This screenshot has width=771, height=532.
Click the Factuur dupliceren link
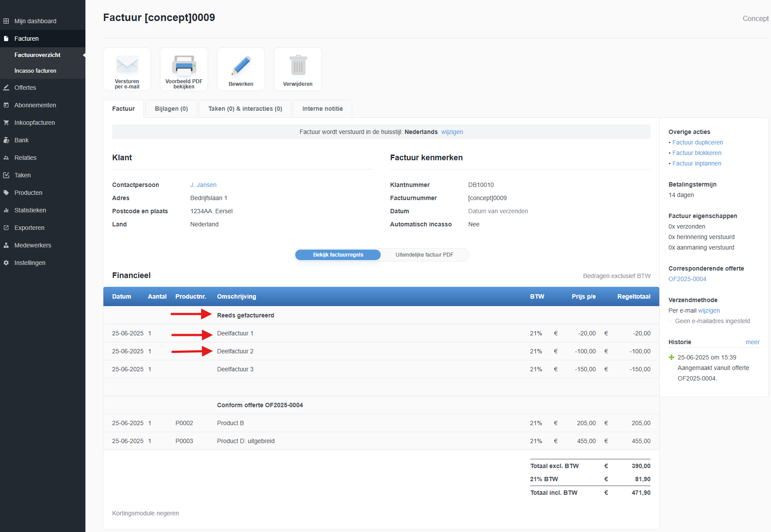(x=697, y=142)
